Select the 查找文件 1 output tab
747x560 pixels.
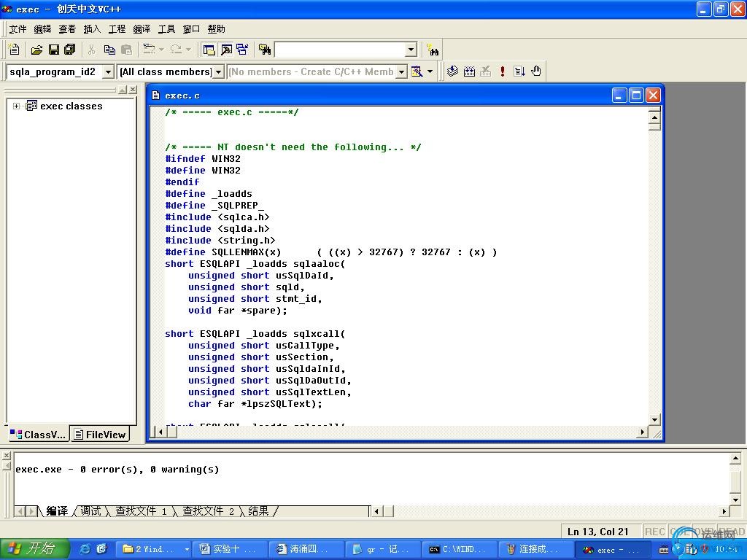point(141,511)
